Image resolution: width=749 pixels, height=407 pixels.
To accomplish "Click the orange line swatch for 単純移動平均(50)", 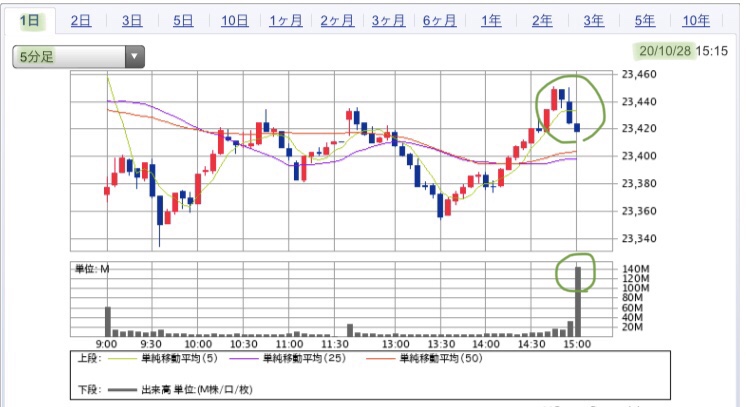I will pos(381,359).
